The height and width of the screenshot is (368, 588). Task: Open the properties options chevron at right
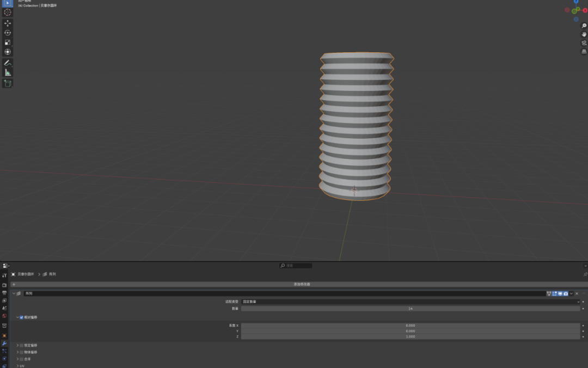pyautogui.click(x=585, y=266)
